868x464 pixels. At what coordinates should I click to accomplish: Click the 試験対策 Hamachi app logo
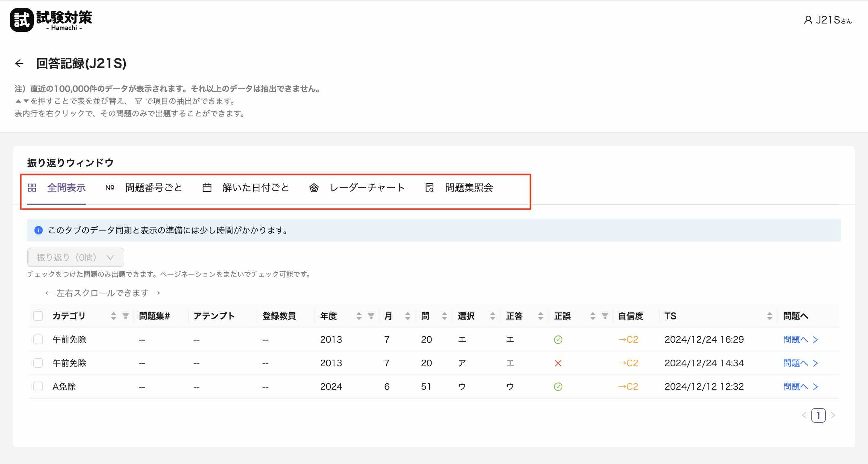pyautogui.click(x=51, y=20)
